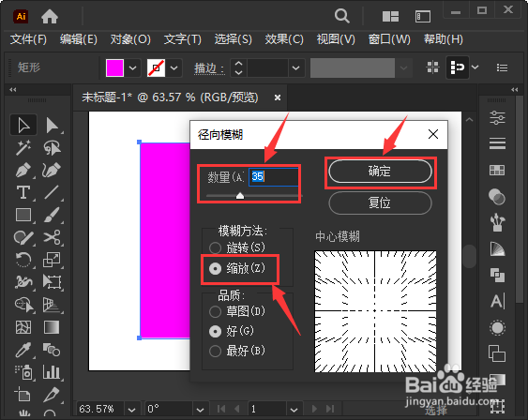The height and width of the screenshot is (420, 528).
Task: Open the Arrange Documents layout icon
Action: coord(391,16)
